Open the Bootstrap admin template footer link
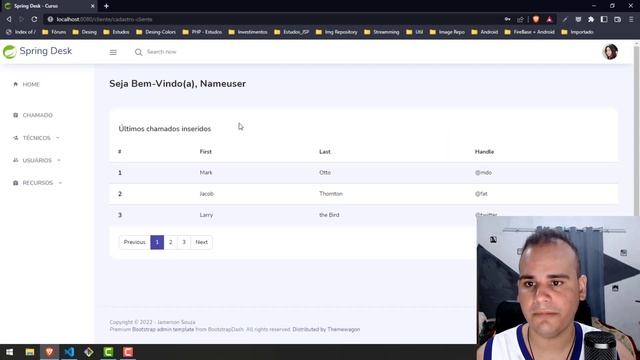Screen dimensions: 640x360 [x=163, y=329]
